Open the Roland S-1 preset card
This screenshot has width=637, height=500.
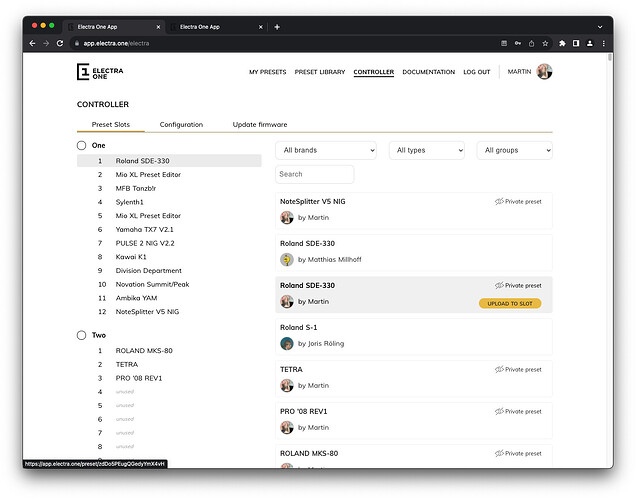(x=414, y=337)
